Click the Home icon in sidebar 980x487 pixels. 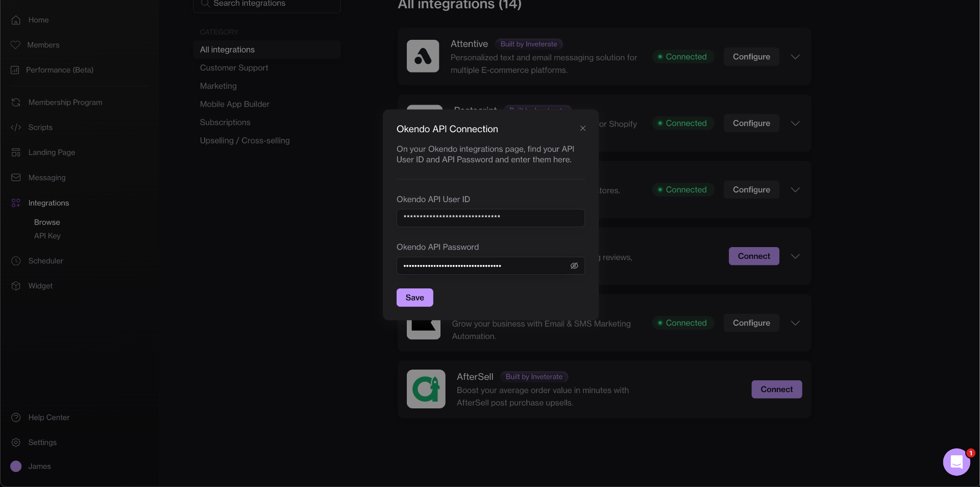point(16,20)
